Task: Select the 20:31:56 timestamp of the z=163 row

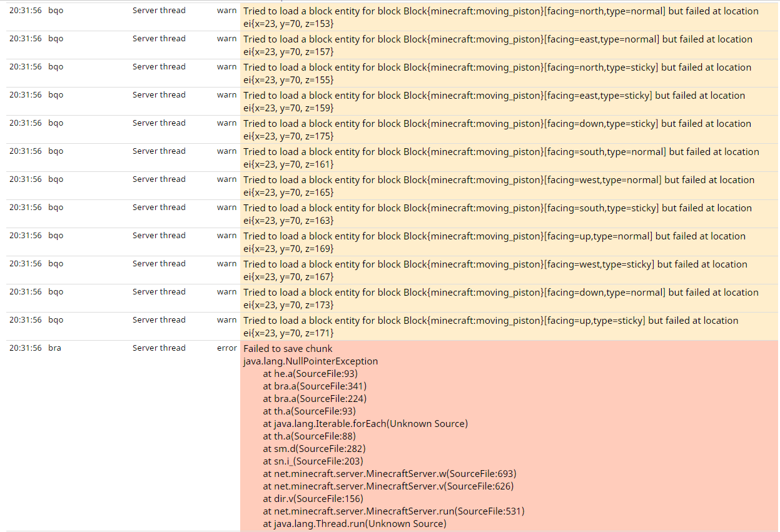Action: pyautogui.click(x=26, y=208)
